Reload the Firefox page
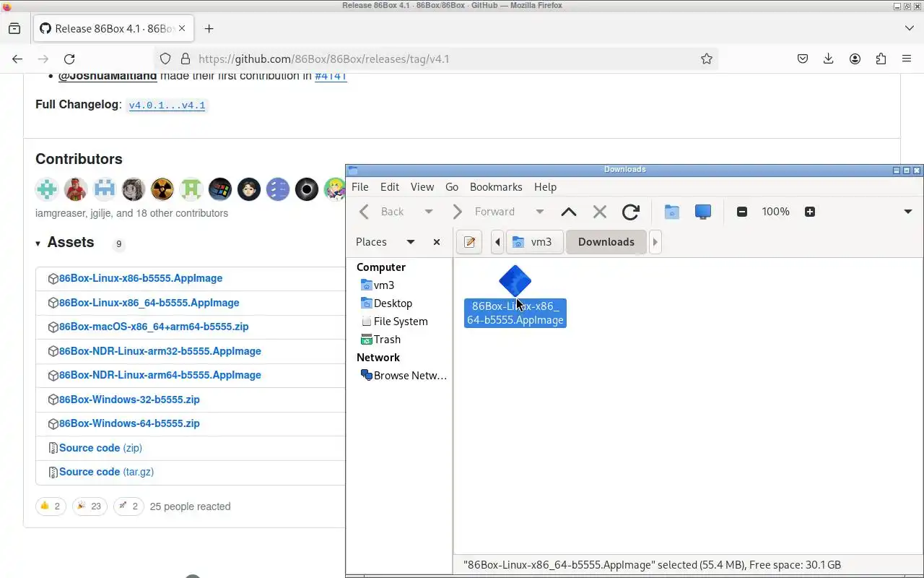 point(69,59)
